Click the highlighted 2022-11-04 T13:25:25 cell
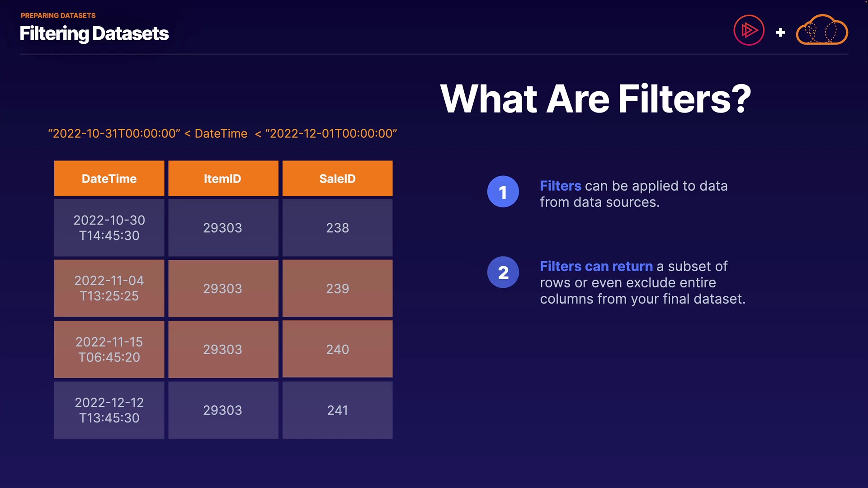 [109, 288]
